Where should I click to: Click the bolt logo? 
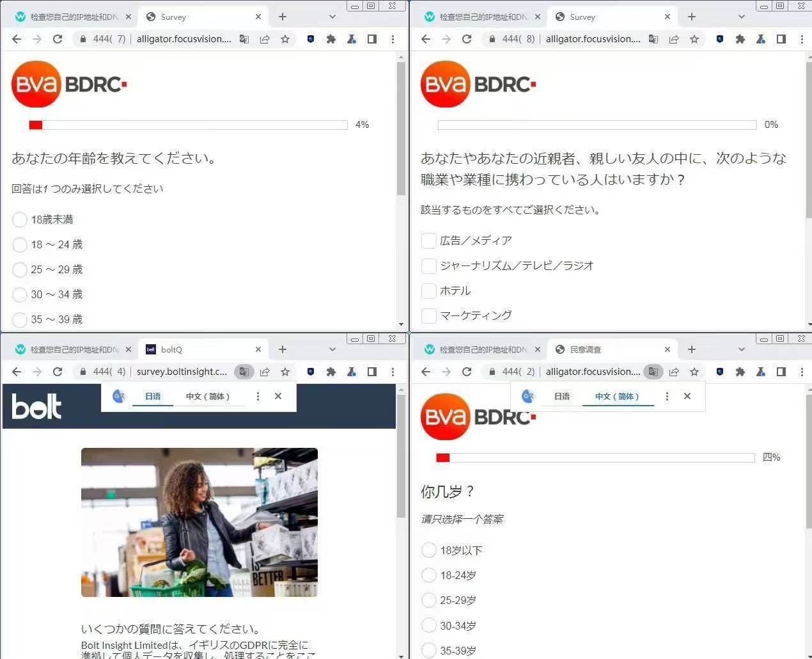(x=36, y=407)
